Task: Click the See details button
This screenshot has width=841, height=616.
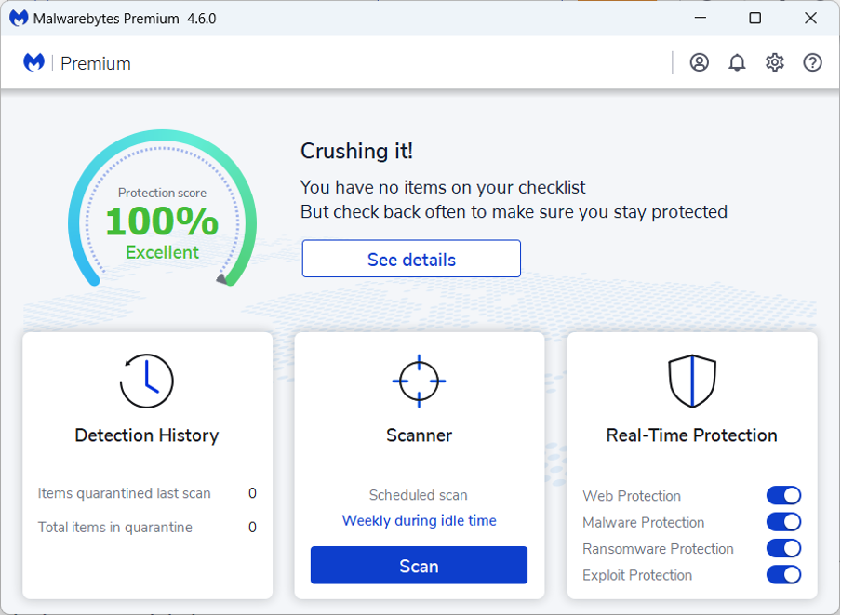Action: coord(411,259)
